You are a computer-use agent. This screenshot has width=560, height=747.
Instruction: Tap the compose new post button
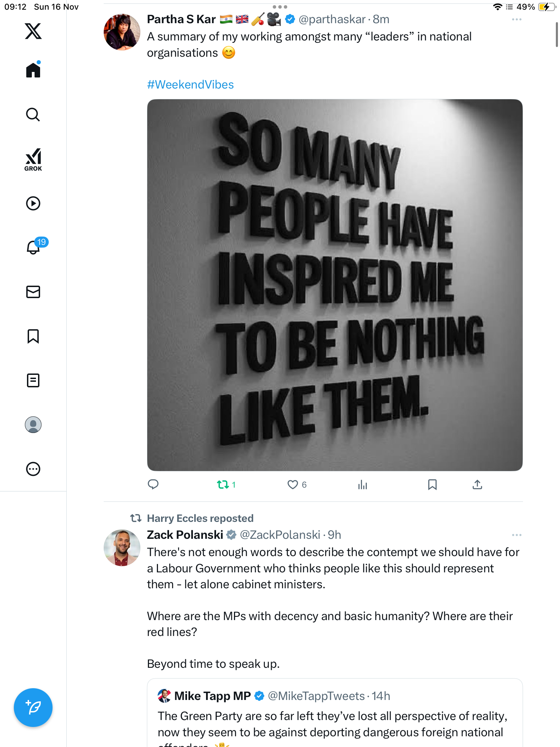click(33, 708)
